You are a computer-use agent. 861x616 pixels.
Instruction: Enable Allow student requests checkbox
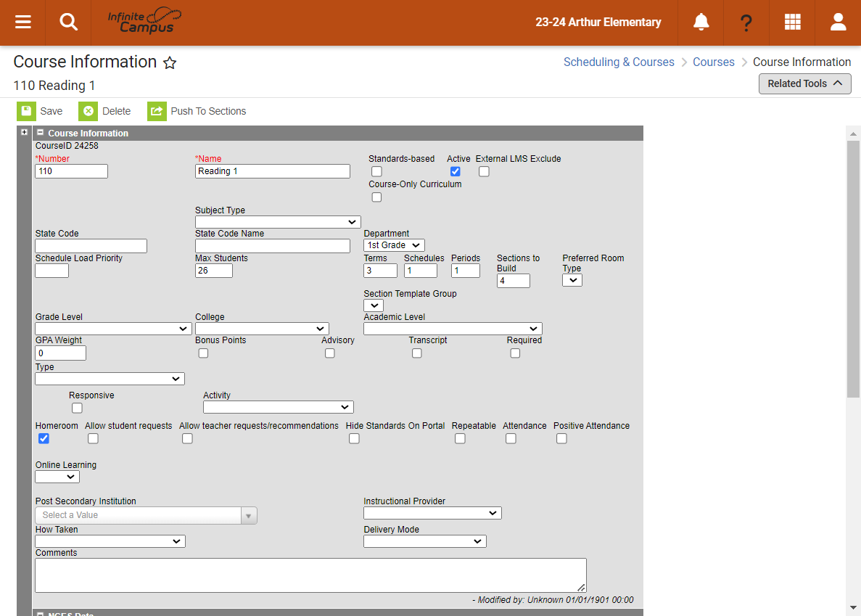click(x=93, y=439)
